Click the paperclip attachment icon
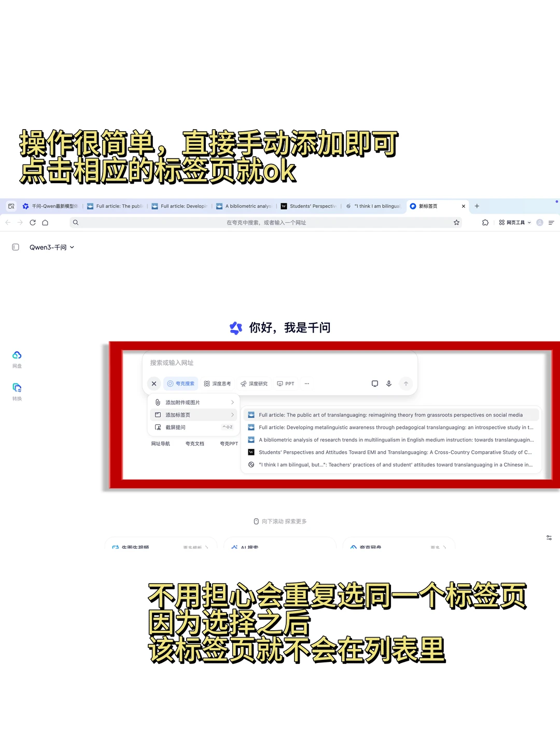 pos(158,403)
